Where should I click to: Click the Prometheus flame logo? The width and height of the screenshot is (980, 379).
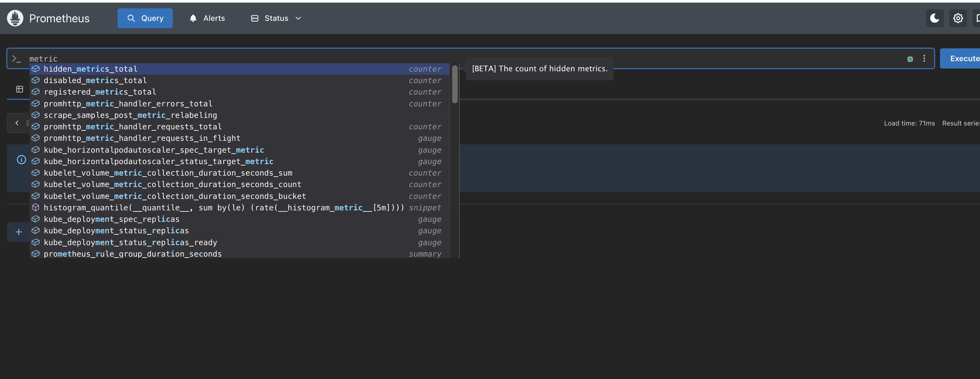click(x=15, y=18)
